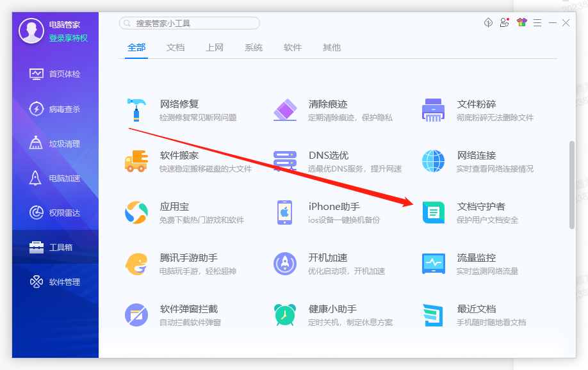Click the 腾讯手游助手 label text
The width and height of the screenshot is (588, 370).
[x=188, y=258]
